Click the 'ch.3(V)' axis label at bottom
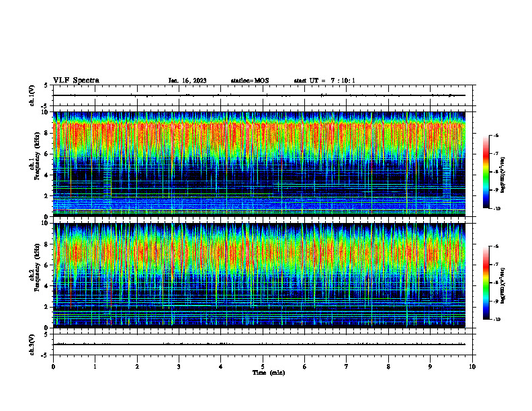532x411 pixels. point(32,345)
